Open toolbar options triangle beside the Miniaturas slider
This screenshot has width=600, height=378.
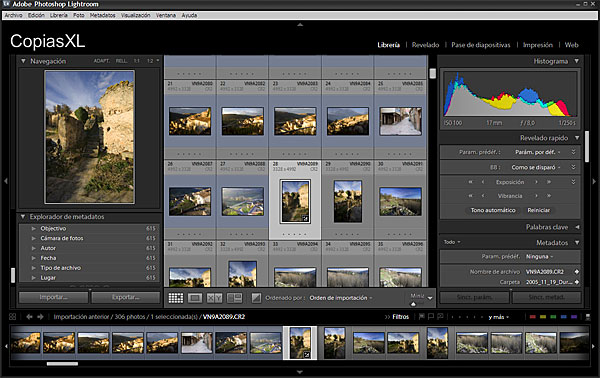click(x=430, y=298)
